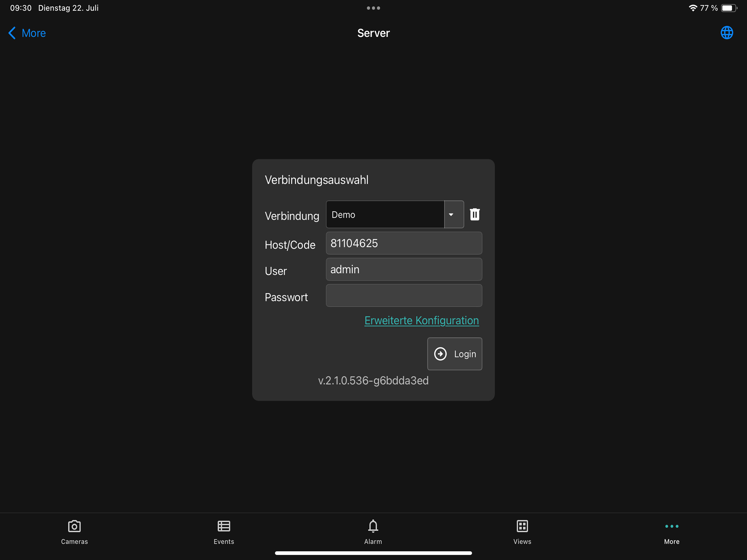Viewport: 747px width, 560px height.
Task: Select the More tab in bottom bar
Action: pyautogui.click(x=672, y=532)
